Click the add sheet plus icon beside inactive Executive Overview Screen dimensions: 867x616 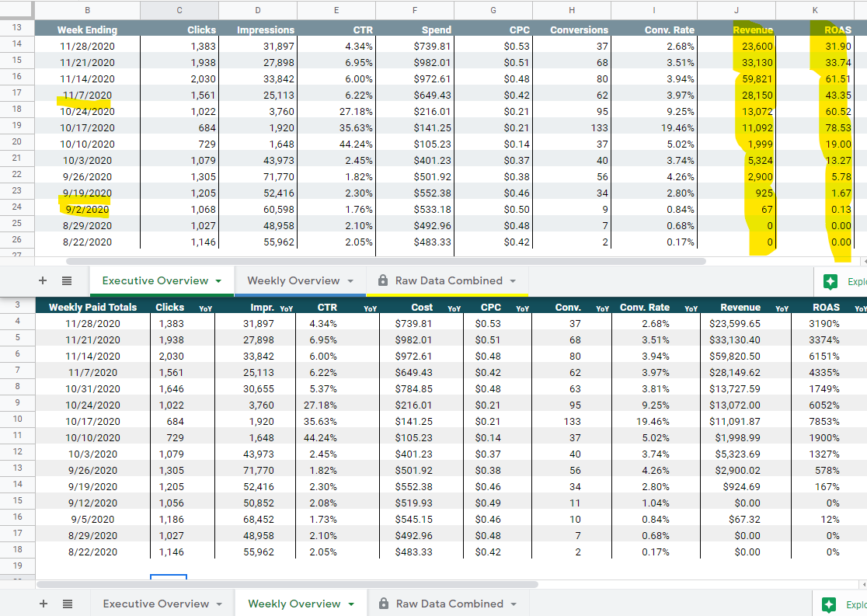tap(44, 604)
